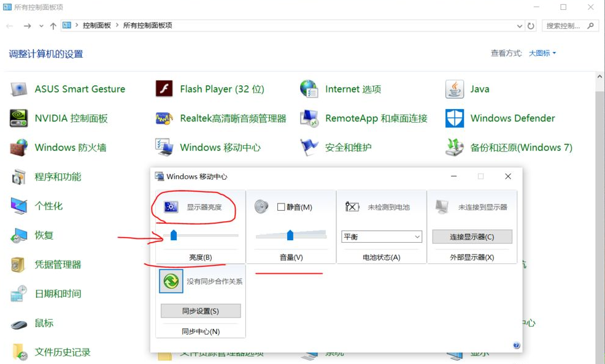
Task: Open ASUS Smart Gesture settings
Action: click(x=81, y=89)
